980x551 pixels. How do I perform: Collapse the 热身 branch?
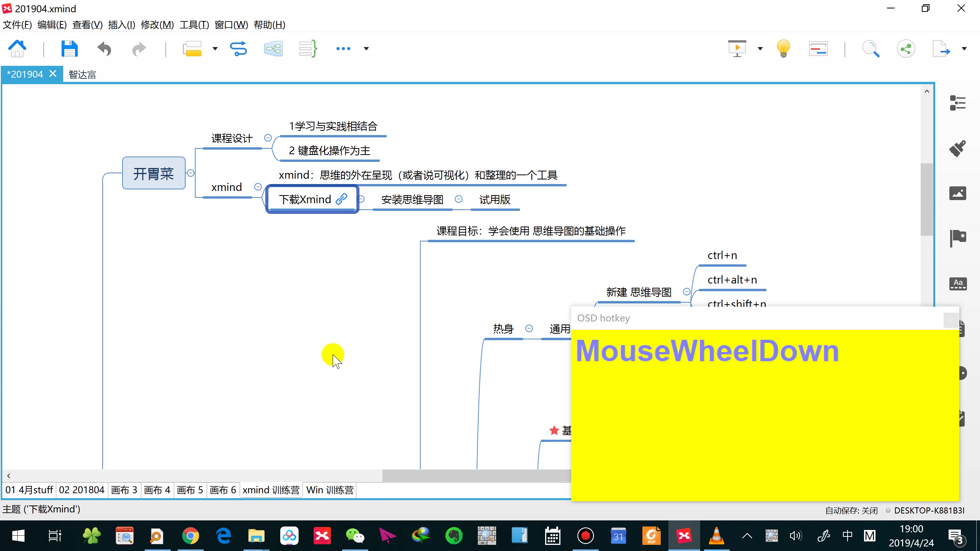point(529,328)
